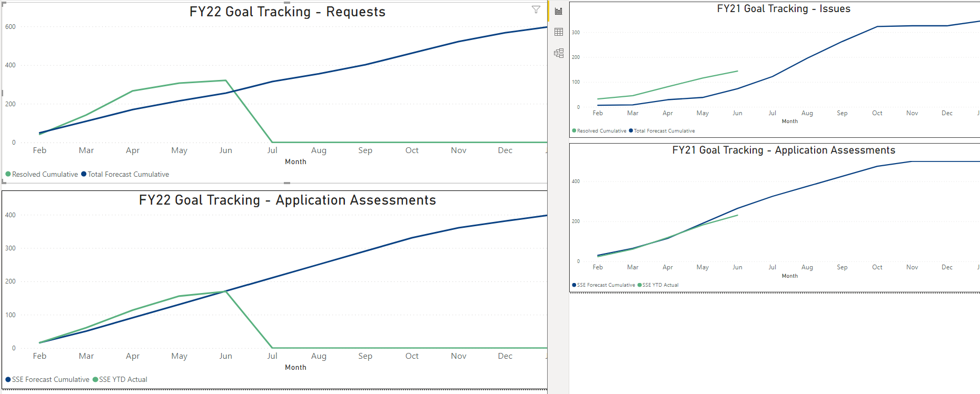The image size is (980, 394).
Task: Switch to Data table view in the sidebar
Action: pyautogui.click(x=559, y=32)
